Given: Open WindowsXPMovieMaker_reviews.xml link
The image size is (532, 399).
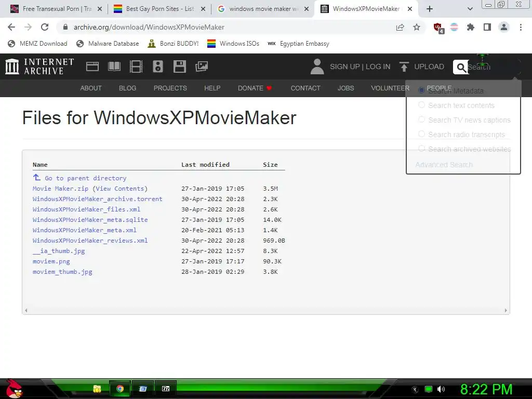Looking at the screenshot, I should 90,241.
